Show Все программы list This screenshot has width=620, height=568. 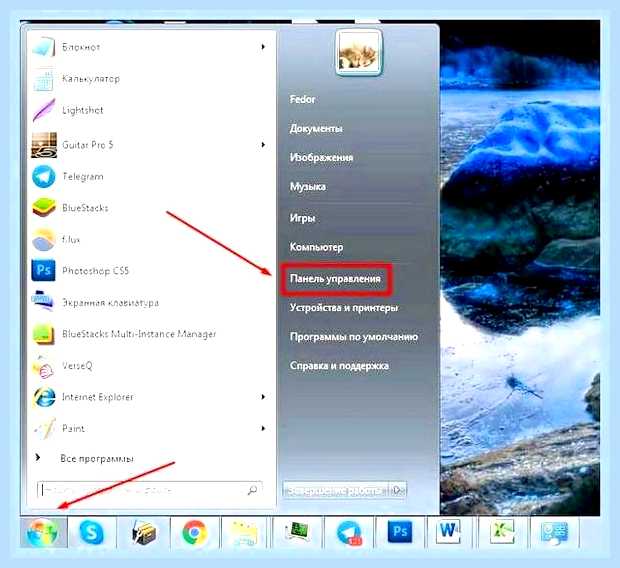(x=97, y=458)
